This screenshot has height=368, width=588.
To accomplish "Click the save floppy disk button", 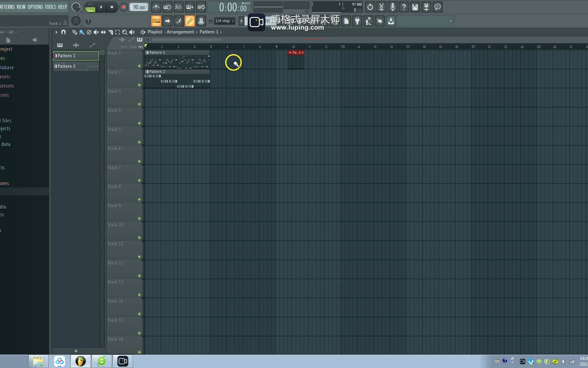I will [415, 7].
